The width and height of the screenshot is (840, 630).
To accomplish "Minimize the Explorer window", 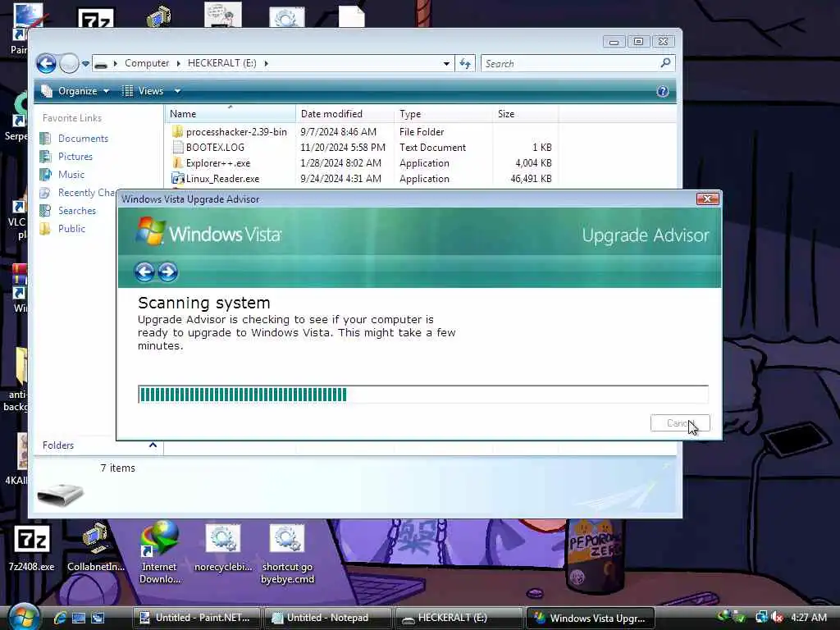I will point(614,42).
